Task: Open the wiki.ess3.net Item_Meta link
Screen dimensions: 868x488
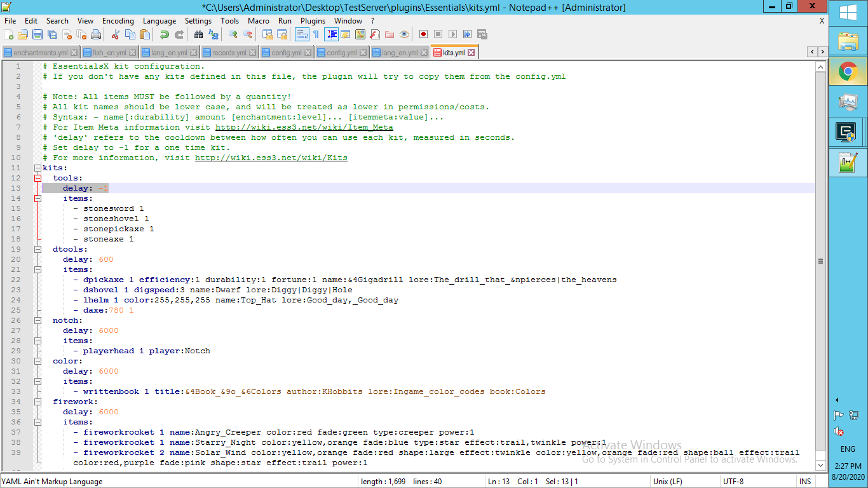Action: tap(304, 127)
